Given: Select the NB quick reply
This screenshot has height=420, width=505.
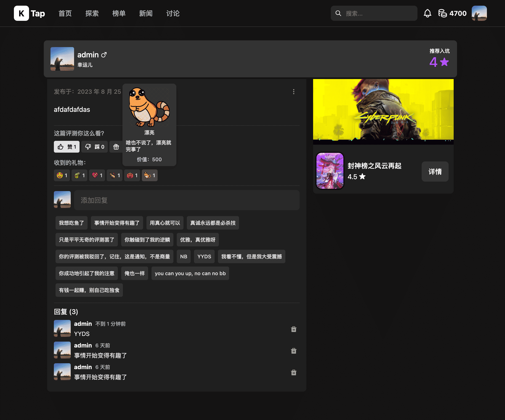Looking at the screenshot, I should pos(183,257).
